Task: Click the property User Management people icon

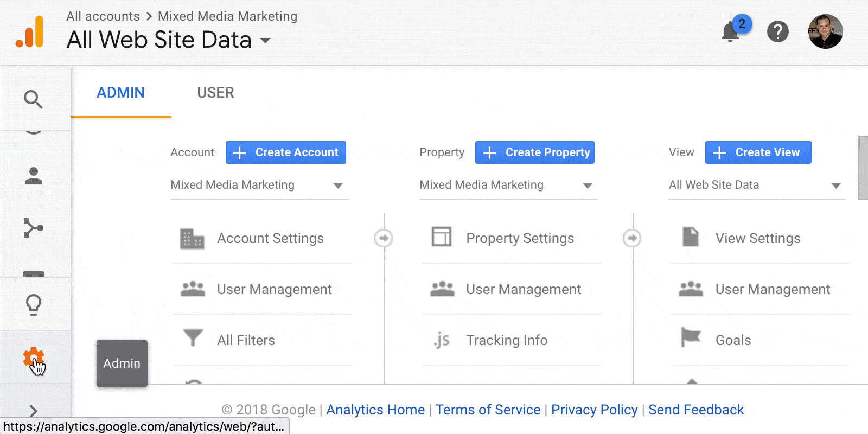Action: 442,289
